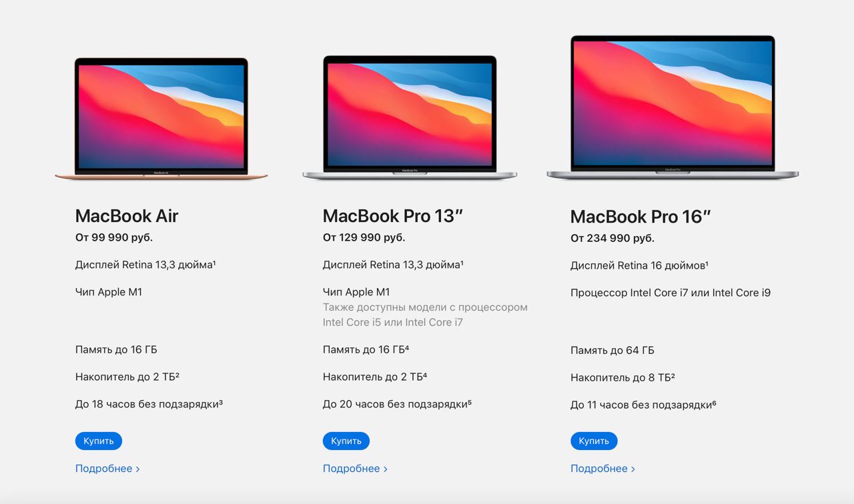Open Подробнее link under MacBook Air
854x504 pixels.
tap(107, 469)
